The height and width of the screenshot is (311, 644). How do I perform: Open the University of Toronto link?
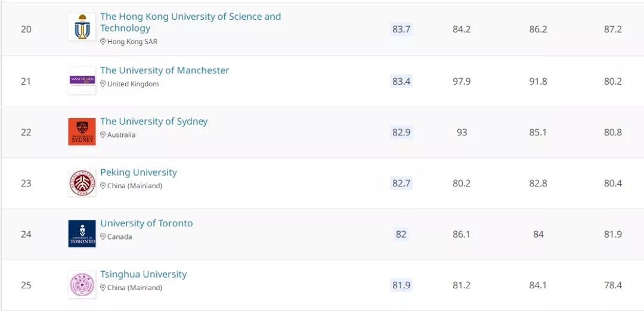click(147, 223)
